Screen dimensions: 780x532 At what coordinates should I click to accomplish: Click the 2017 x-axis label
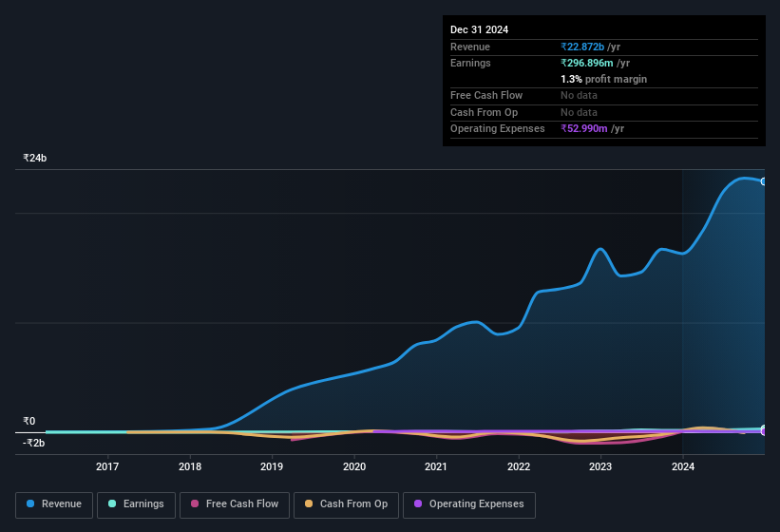[x=107, y=466]
